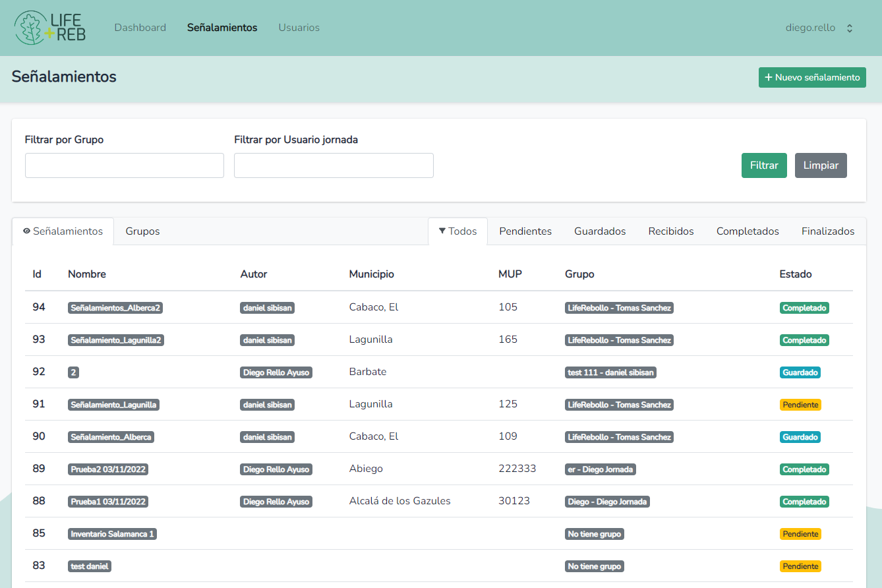This screenshot has height=588, width=882.
Task: Click the Completado status of row 94
Action: (x=804, y=308)
